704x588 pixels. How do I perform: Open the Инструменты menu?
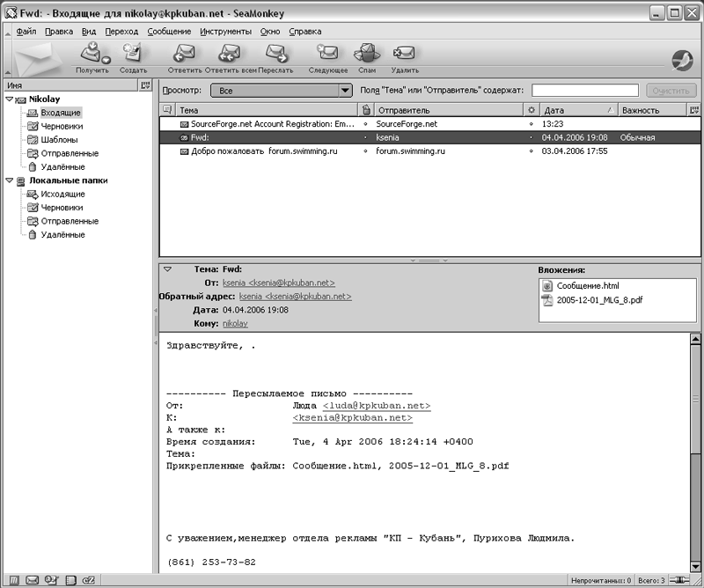[x=225, y=31]
